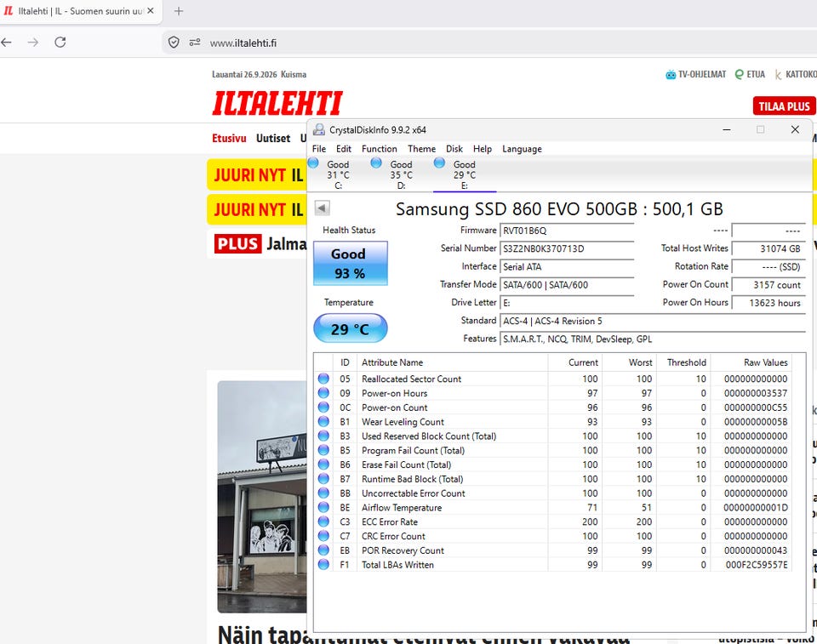Open site permissions icon in address bar
The height and width of the screenshot is (644, 817).
[x=195, y=43]
